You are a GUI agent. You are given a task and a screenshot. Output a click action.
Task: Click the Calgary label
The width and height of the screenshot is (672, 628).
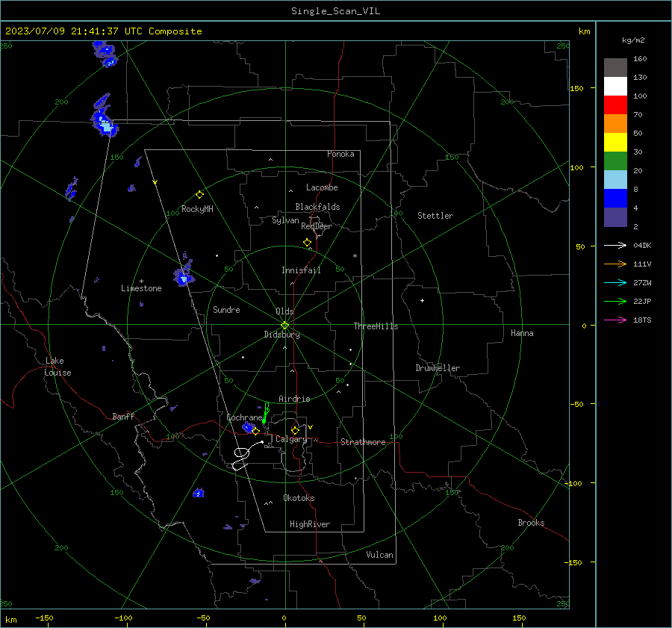coord(291,439)
